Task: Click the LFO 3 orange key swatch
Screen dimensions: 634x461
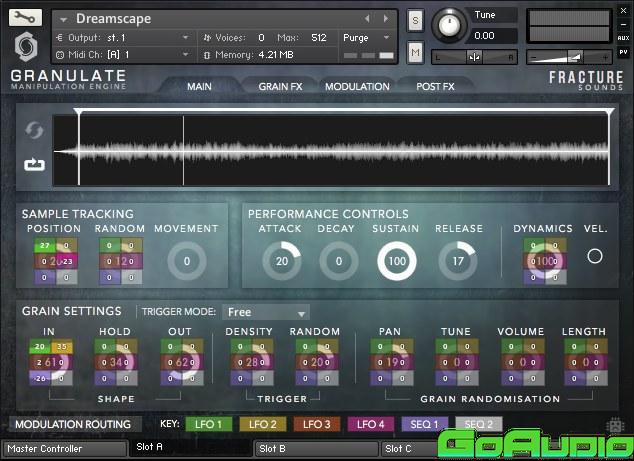Action: point(317,424)
